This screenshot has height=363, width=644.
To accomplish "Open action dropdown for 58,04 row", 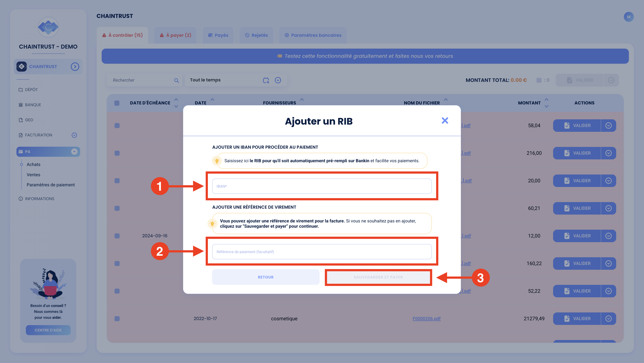I will [x=609, y=125].
